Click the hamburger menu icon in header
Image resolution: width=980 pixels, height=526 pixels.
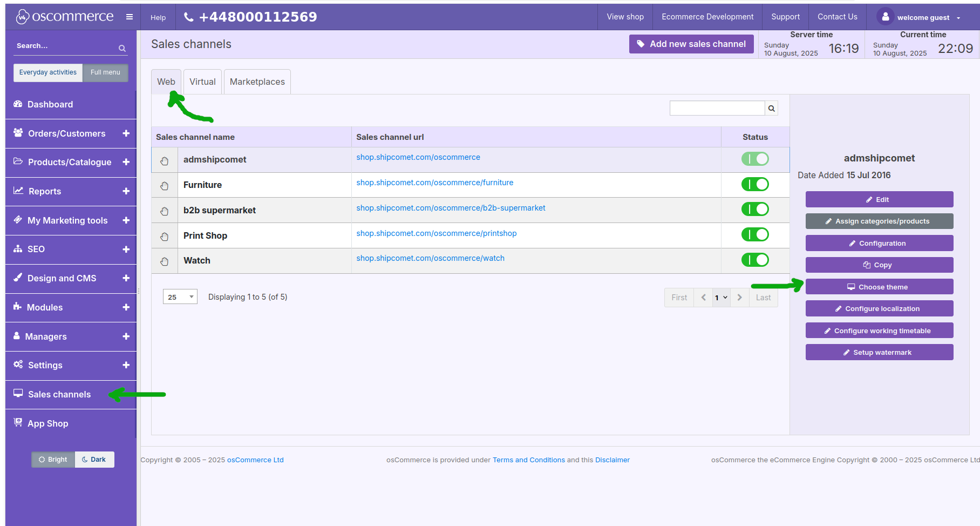(x=130, y=17)
